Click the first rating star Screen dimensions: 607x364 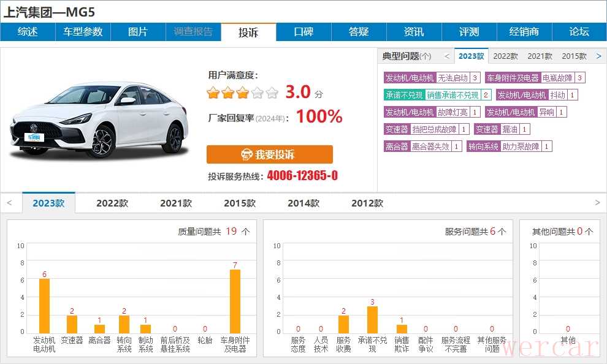tap(213, 93)
